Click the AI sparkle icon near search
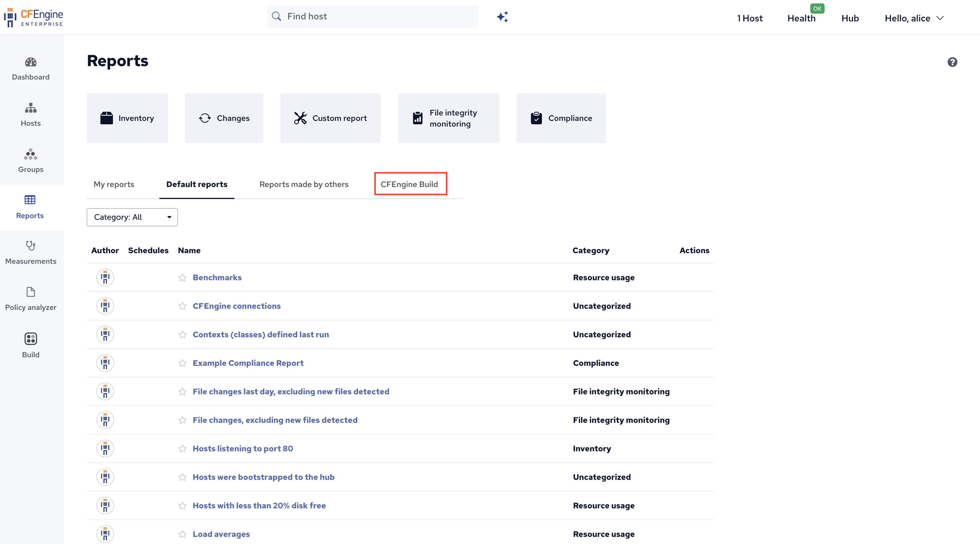Screen dimensions: 980x544 coord(502,17)
